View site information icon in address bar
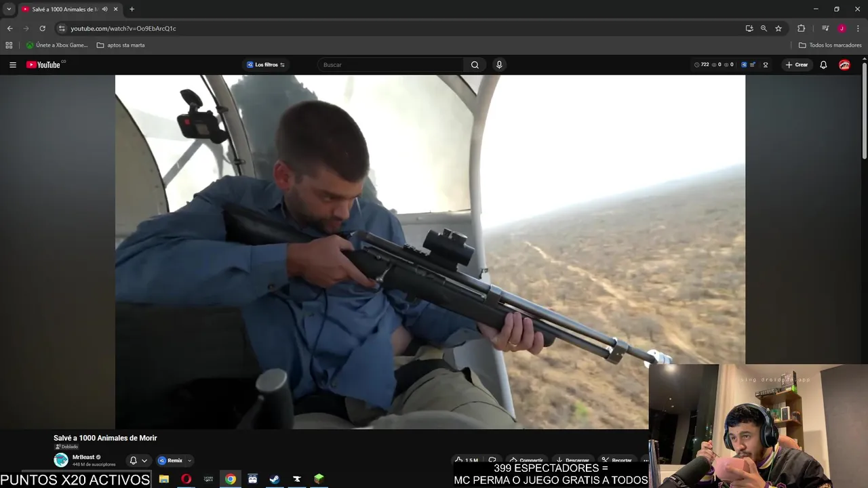 click(x=62, y=28)
